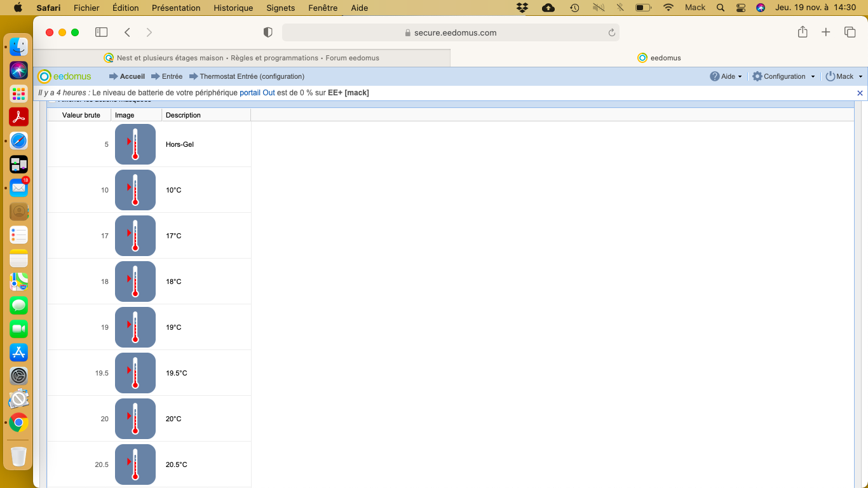This screenshot has width=868, height=488.
Task: Open Launchpad in the dock
Action: [18, 93]
